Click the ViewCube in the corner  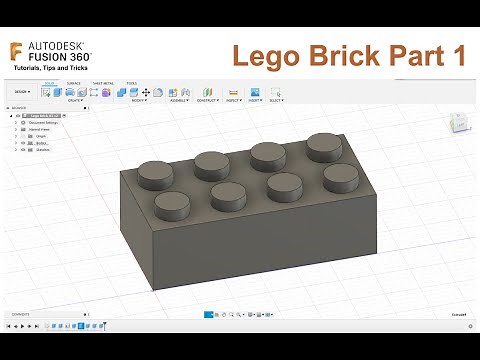click(x=461, y=123)
